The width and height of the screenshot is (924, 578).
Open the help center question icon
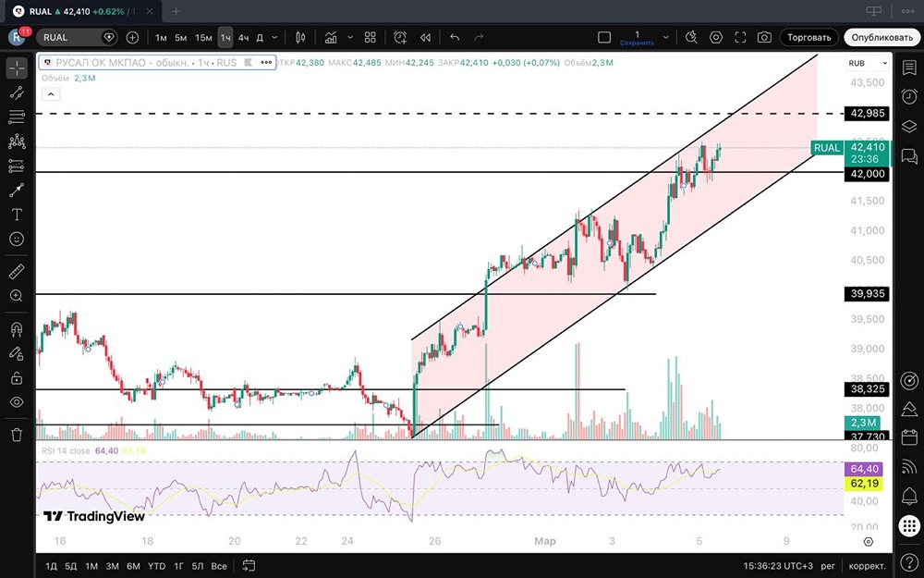[x=908, y=562]
